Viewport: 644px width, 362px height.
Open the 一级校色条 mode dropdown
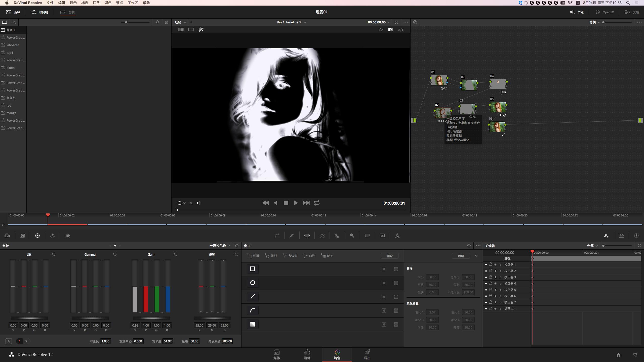click(x=220, y=246)
